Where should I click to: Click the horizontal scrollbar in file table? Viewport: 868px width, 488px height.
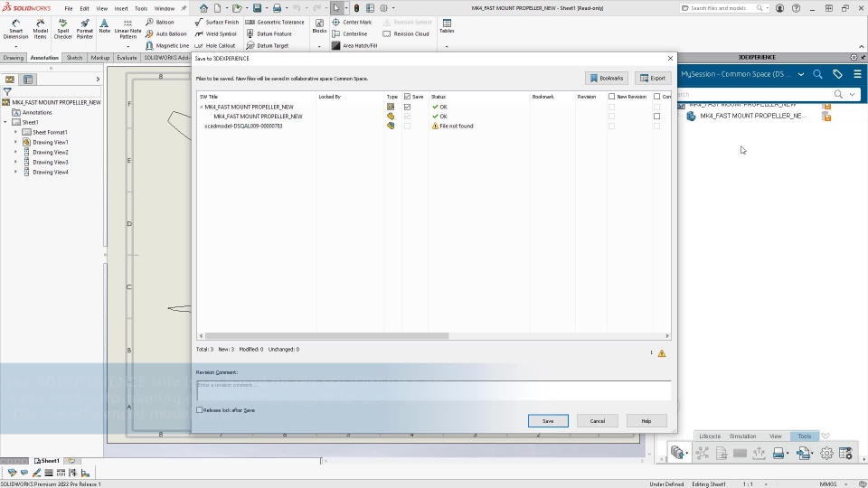coord(326,336)
